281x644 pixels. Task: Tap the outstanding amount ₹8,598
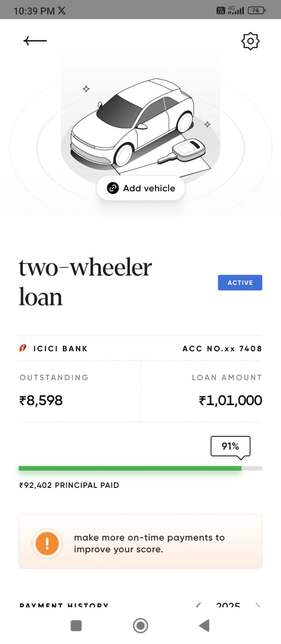click(x=41, y=400)
